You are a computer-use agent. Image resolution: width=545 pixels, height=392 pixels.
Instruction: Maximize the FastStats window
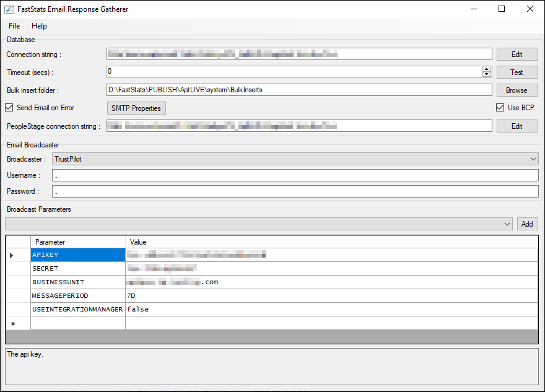click(502, 9)
